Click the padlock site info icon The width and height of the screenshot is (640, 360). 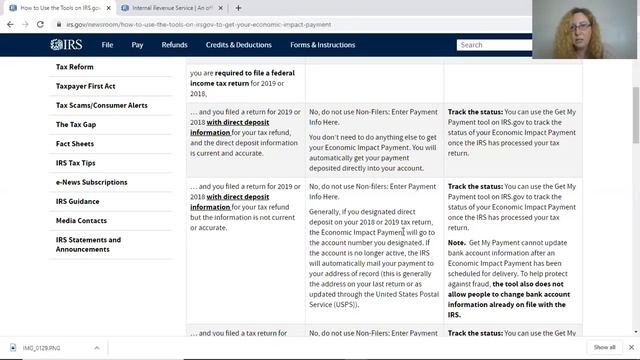[x=59, y=24]
